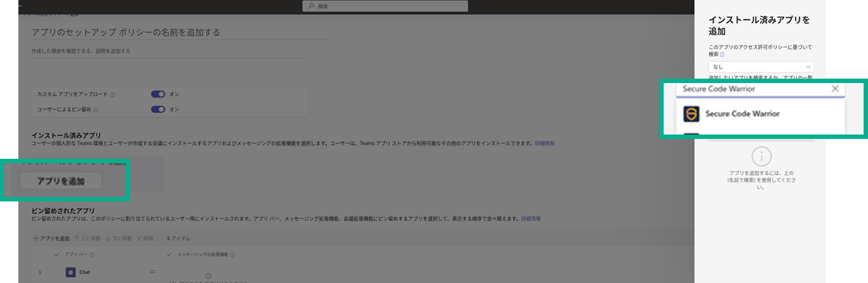Click 上に移動 in pinned apps toolbar

(x=87, y=239)
